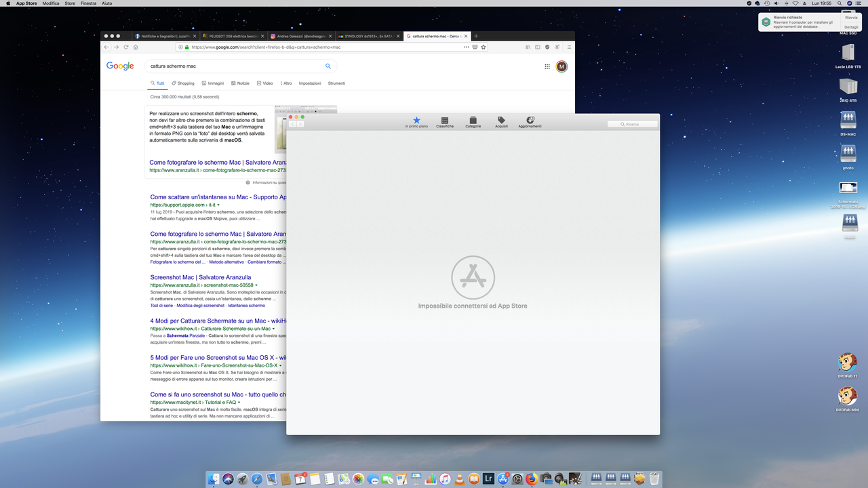868x488 pixels.
Task: Switch to the PEUGEOT 208 elettrica tab
Action: point(234,36)
